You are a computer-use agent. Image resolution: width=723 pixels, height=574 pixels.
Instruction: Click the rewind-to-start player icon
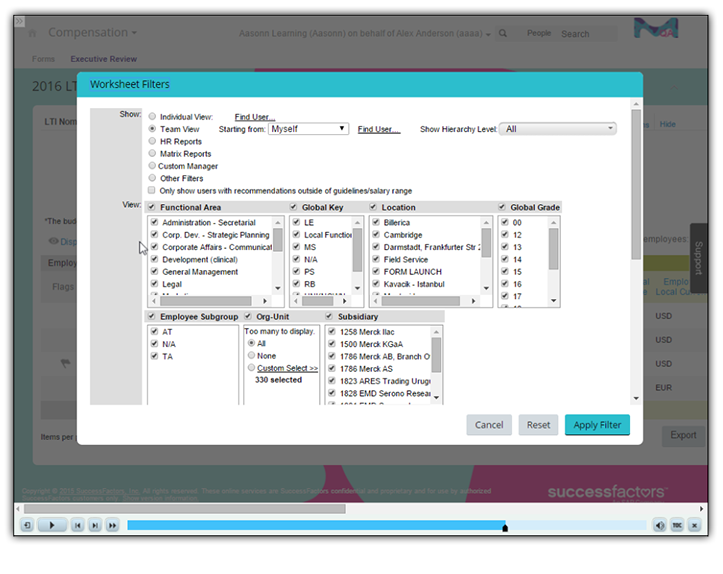point(27,525)
